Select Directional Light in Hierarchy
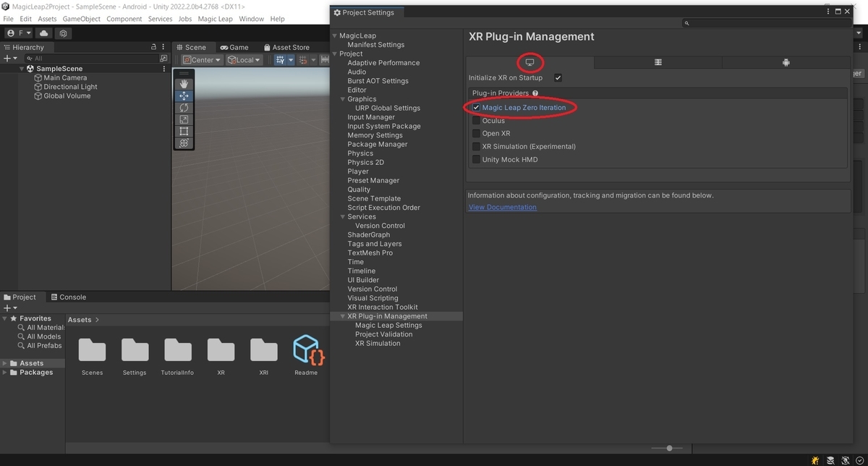 70,87
